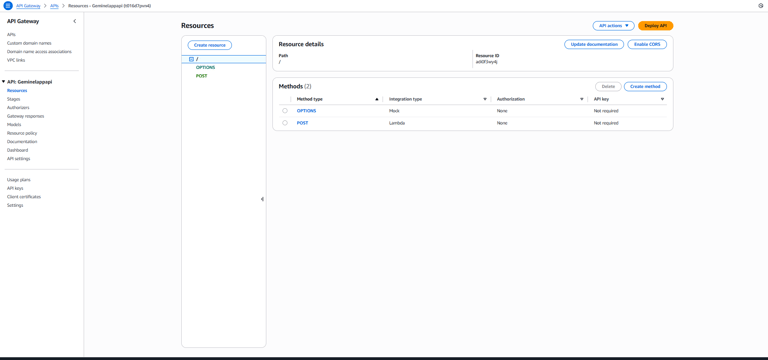Open Resource policy in sidebar

pyautogui.click(x=22, y=133)
